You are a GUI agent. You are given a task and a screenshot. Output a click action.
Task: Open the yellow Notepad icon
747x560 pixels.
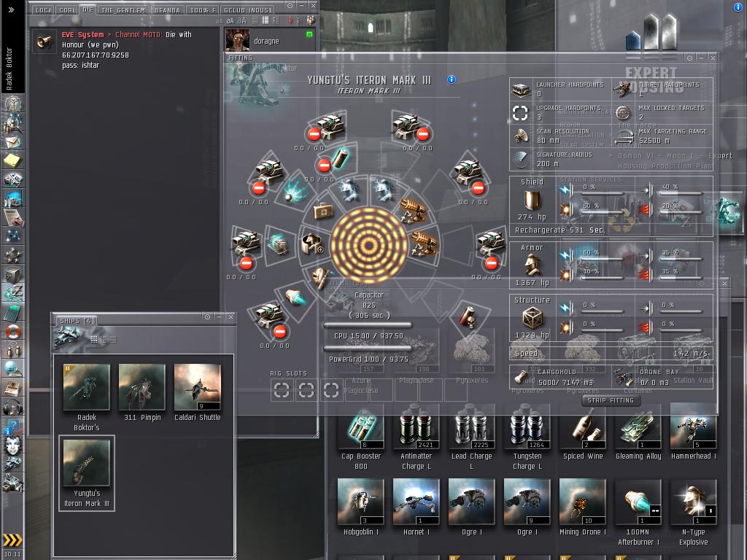point(13,161)
